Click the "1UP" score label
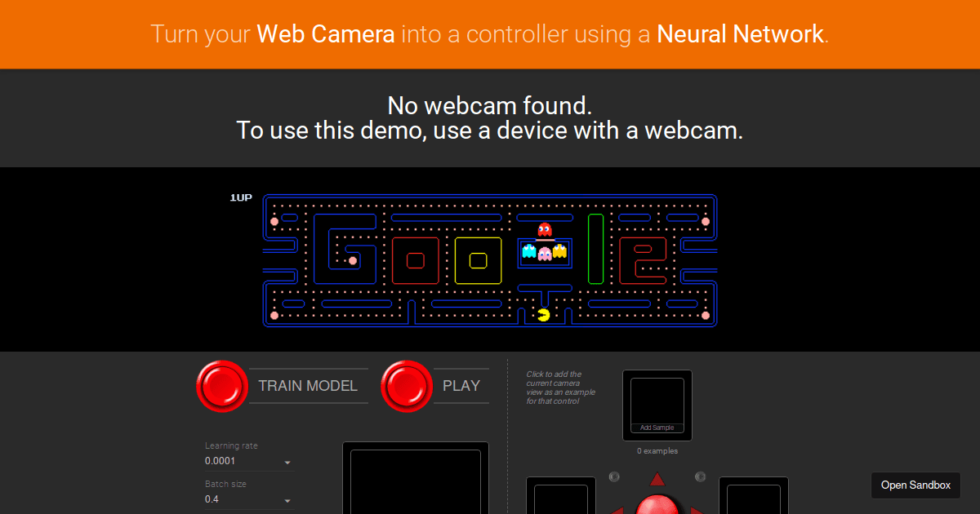980x514 pixels. (x=241, y=197)
